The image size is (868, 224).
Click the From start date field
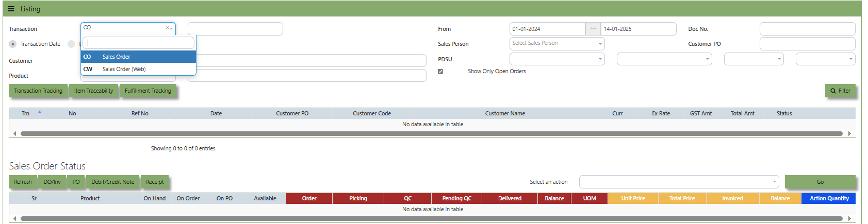click(x=547, y=29)
